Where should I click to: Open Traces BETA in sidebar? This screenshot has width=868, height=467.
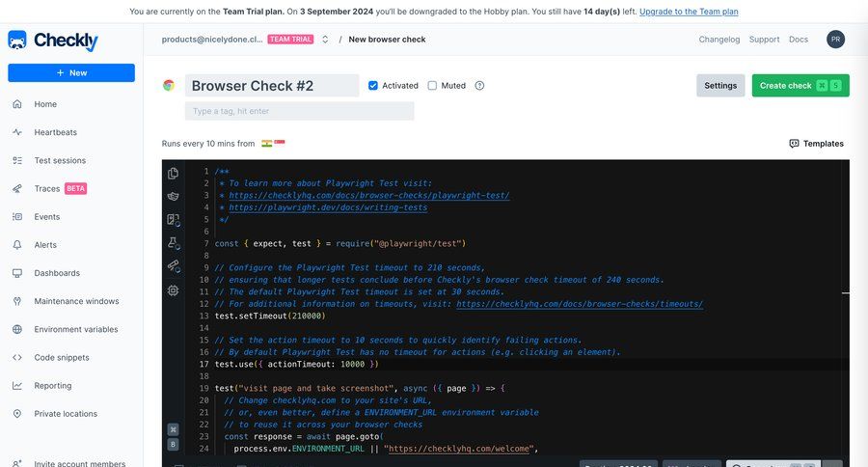61,188
